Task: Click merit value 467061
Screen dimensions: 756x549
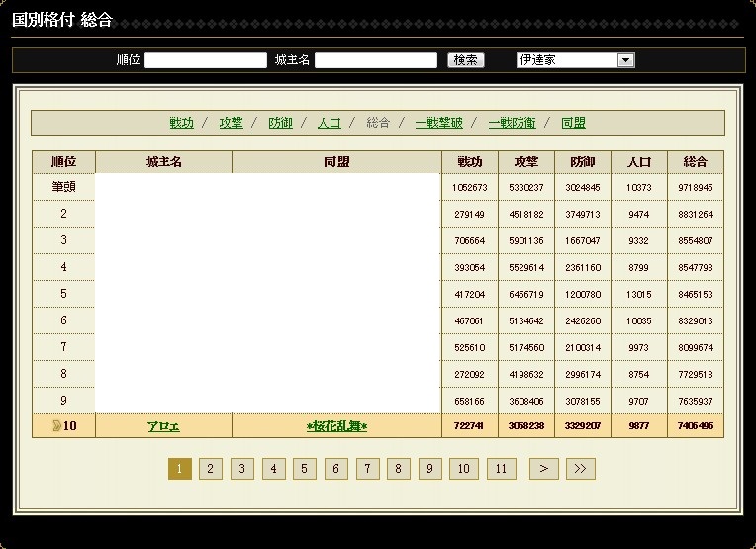Action: [470, 321]
